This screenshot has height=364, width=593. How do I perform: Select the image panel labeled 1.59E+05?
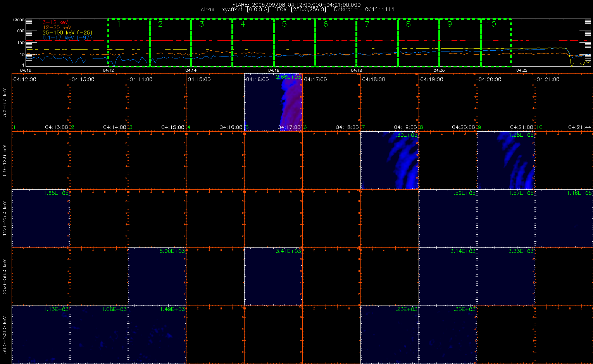[448, 218]
